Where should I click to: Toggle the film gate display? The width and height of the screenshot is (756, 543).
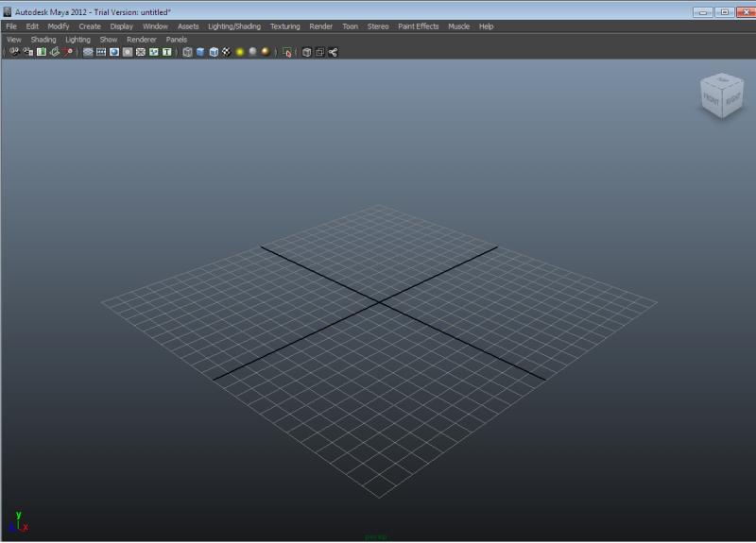coord(101,52)
